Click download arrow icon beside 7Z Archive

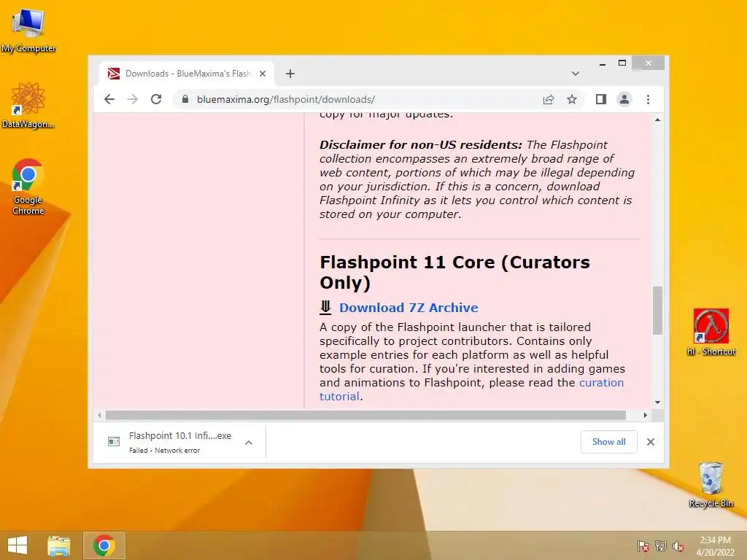pos(325,308)
